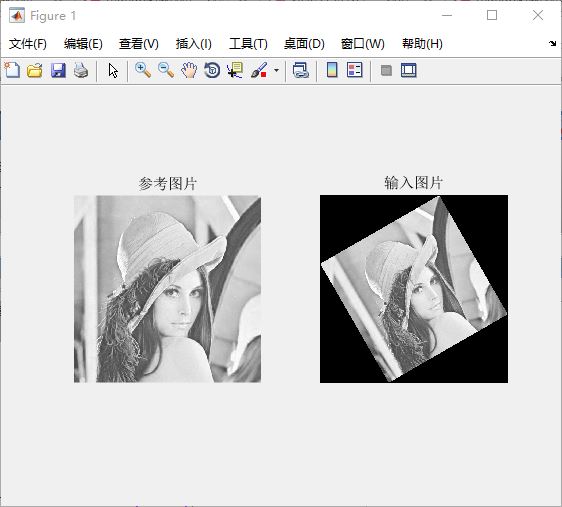Close the Figure 1 window
The image size is (562, 507).
[x=538, y=15]
